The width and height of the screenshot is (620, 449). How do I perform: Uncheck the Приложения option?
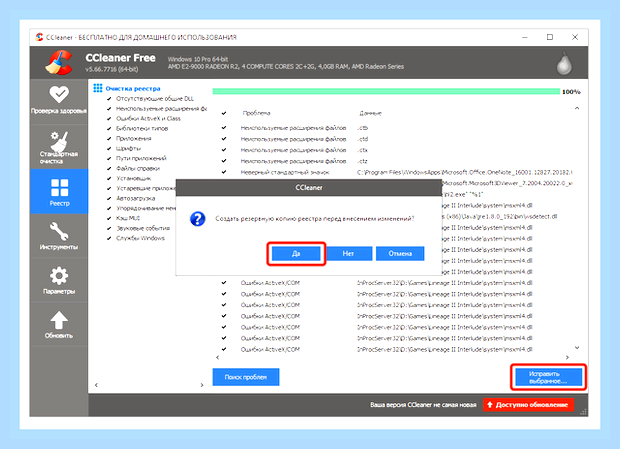point(109,138)
